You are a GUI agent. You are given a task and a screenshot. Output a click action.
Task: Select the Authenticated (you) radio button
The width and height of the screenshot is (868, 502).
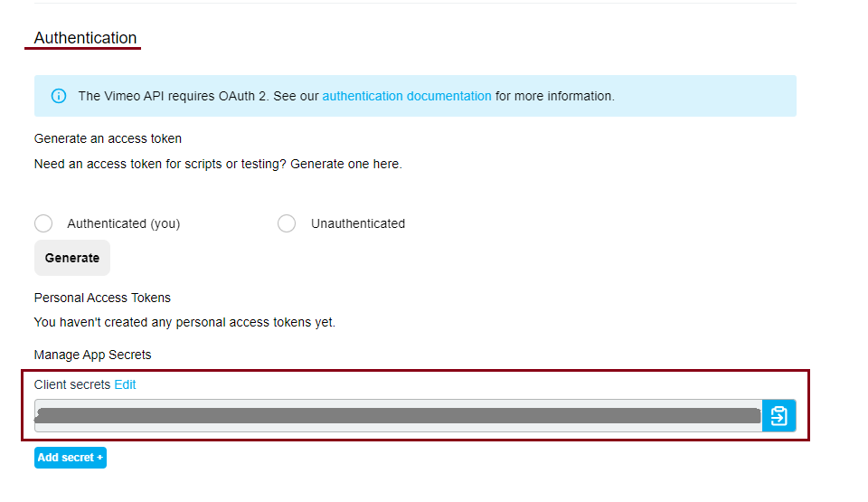[43, 223]
